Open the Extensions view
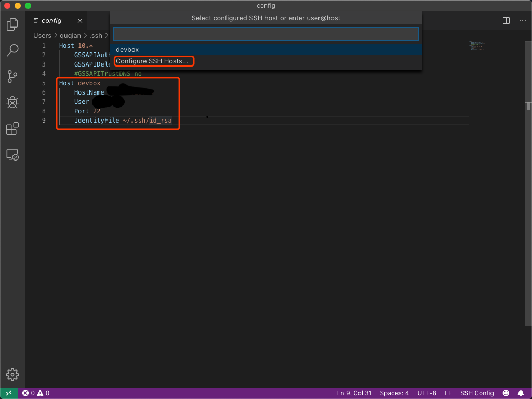This screenshot has width=532, height=399. pos(12,128)
